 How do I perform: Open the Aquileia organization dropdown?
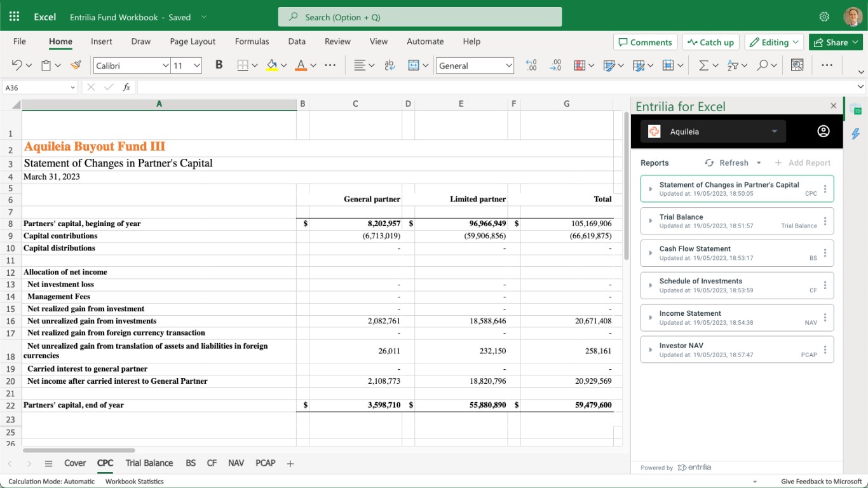pyautogui.click(x=713, y=132)
